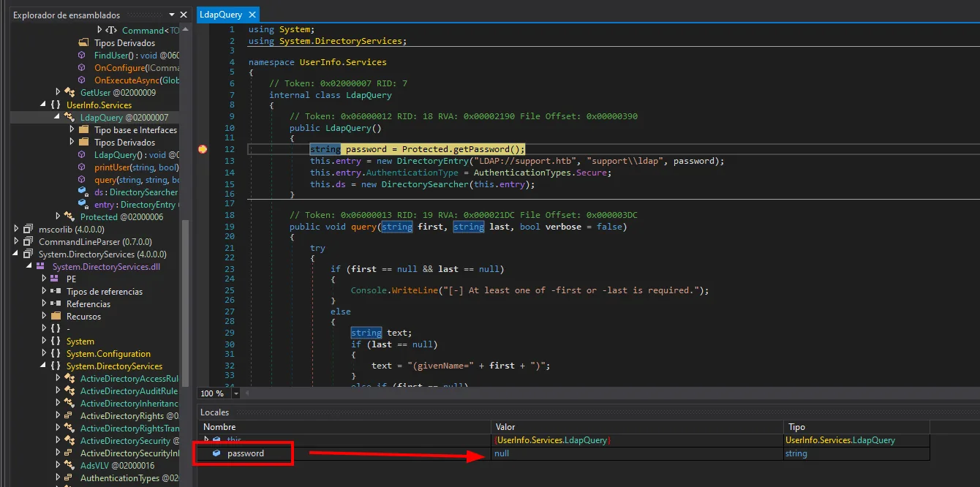This screenshot has width=980, height=487.
Task: Open the assembly explorer panel options arrow
Action: point(171,15)
